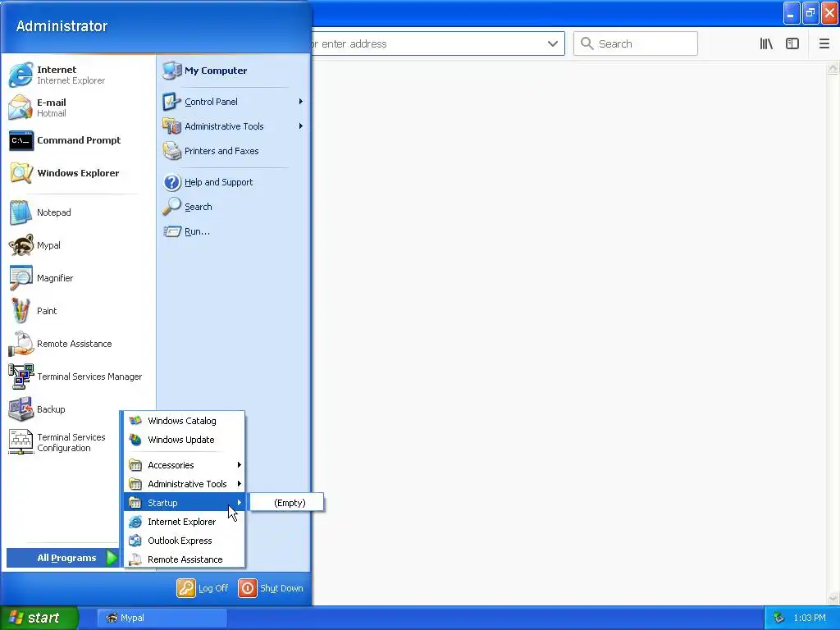Click the system tray network icon
Viewport: 840px width, 630px height.
coord(778,618)
